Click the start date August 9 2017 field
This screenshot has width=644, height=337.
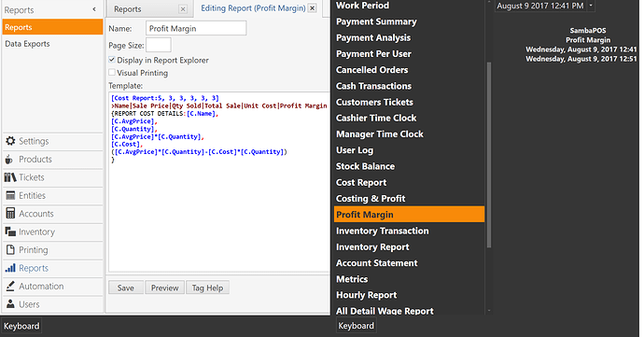[x=540, y=6]
